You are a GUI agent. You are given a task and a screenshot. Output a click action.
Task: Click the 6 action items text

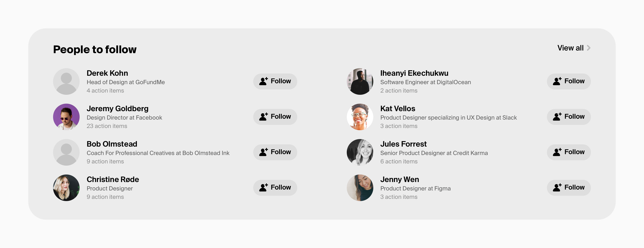[399, 162]
